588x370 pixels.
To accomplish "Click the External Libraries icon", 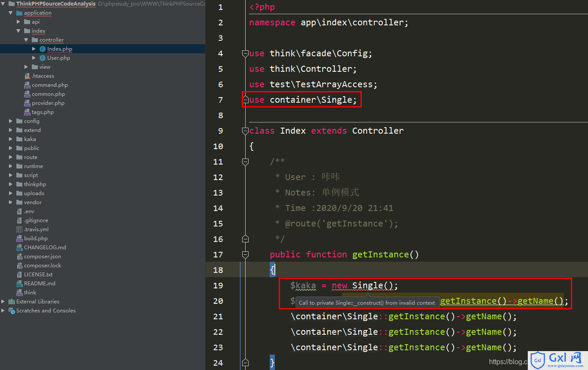I will pyautogui.click(x=12, y=302).
